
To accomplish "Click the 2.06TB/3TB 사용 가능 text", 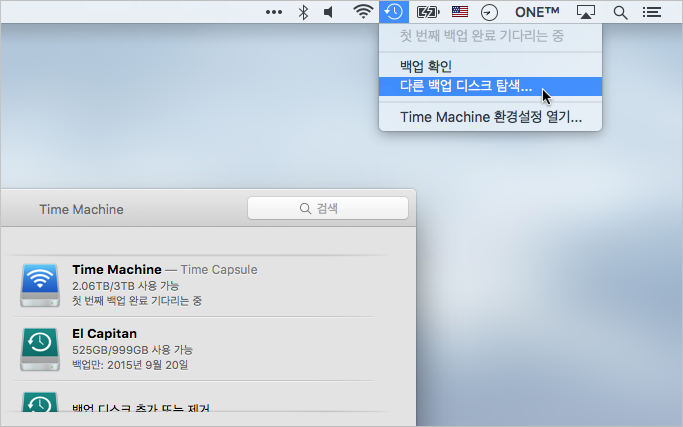I will [x=125, y=286].
